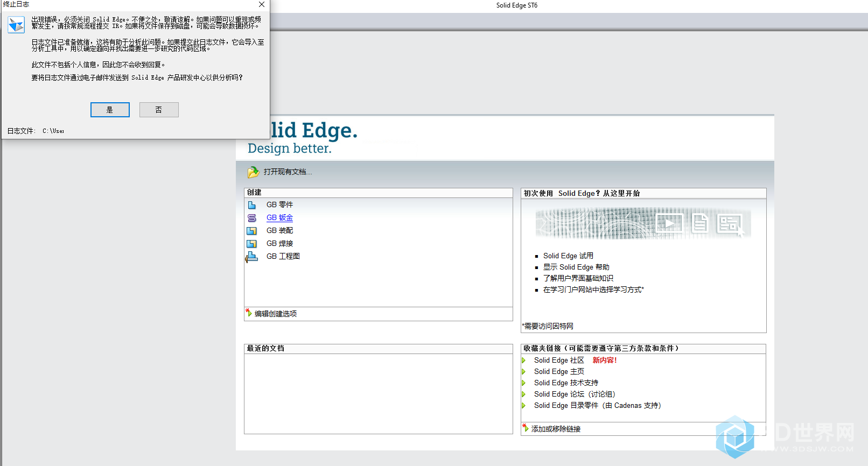Click the 添加或移除链接 arrow icon
This screenshot has height=466, width=868.
(x=526, y=428)
